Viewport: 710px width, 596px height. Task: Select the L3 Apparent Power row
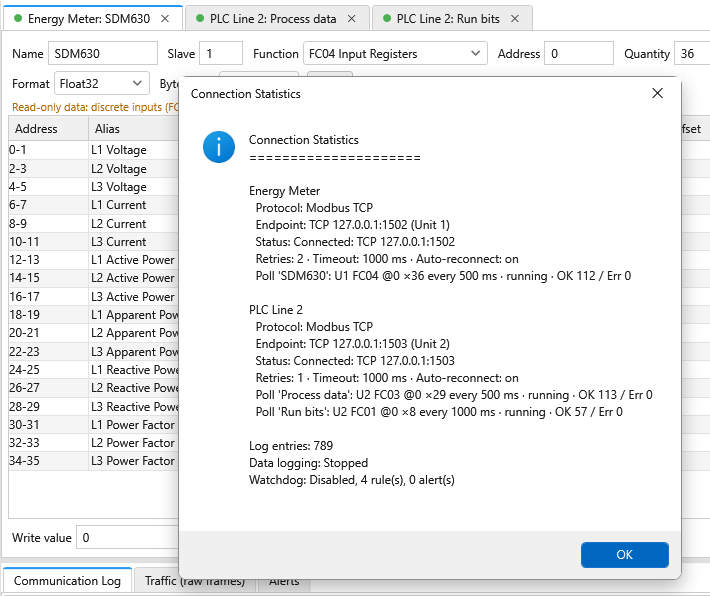94,351
